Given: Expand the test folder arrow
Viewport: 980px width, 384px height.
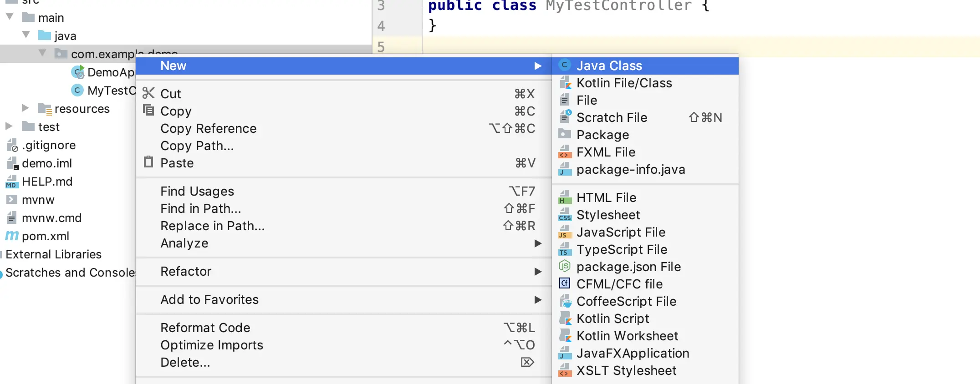Looking at the screenshot, I should pyautogui.click(x=9, y=126).
